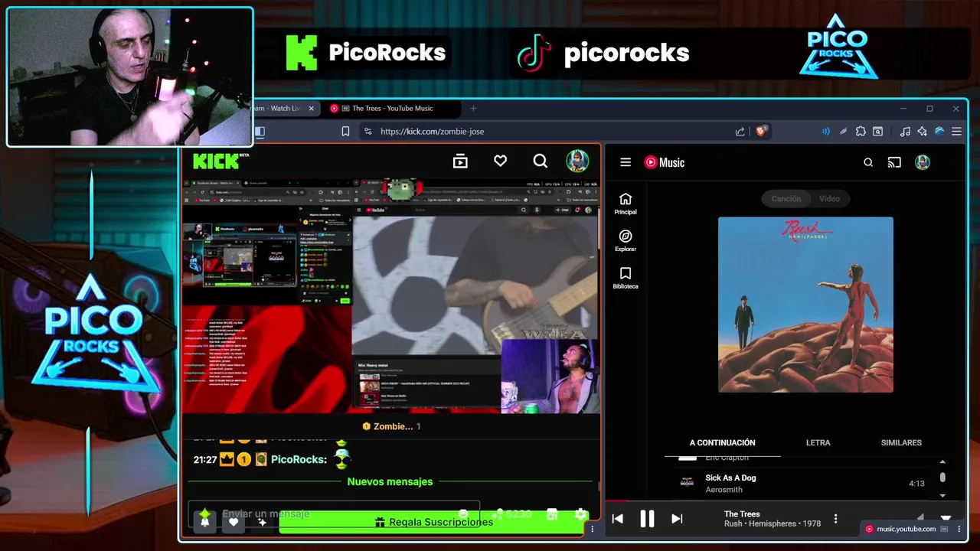This screenshot has width=980, height=551.
Task: Open the browser main hamburger menu
Action: [x=956, y=132]
